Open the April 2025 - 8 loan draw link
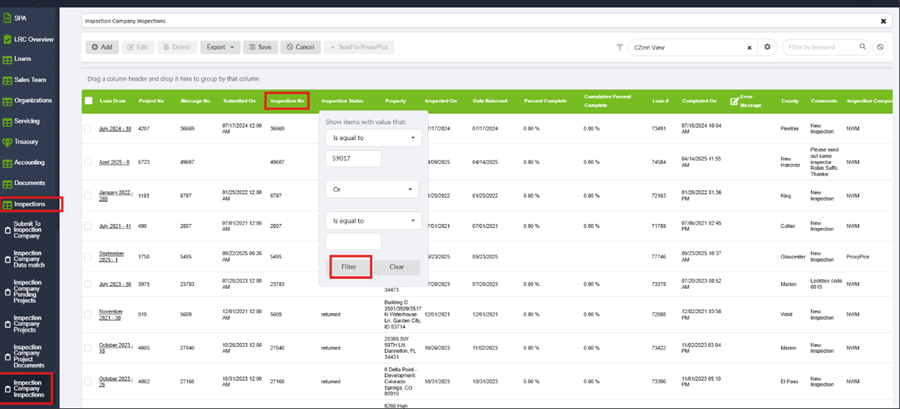The height and width of the screenshot is (409, 900). [x=114, y=162]
